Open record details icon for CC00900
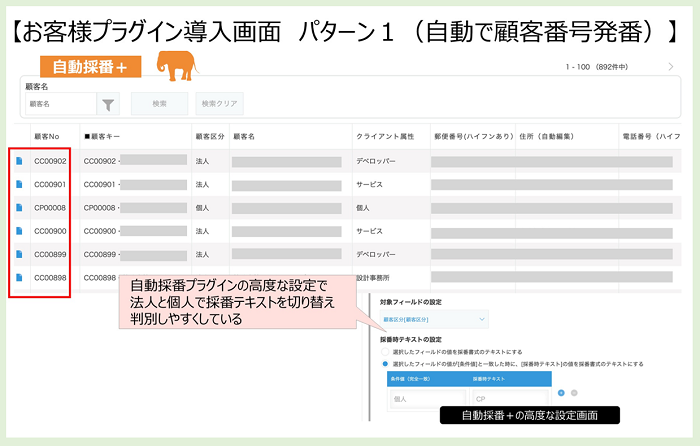Viewport: 700px width, 446px height. click(x=19, y=231)
